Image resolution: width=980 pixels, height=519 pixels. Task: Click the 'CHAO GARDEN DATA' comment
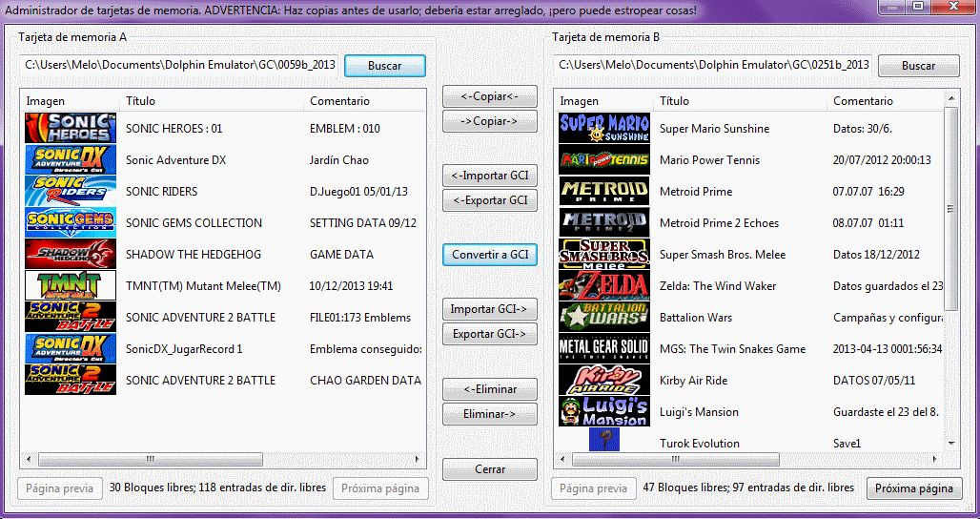[365, 380]
